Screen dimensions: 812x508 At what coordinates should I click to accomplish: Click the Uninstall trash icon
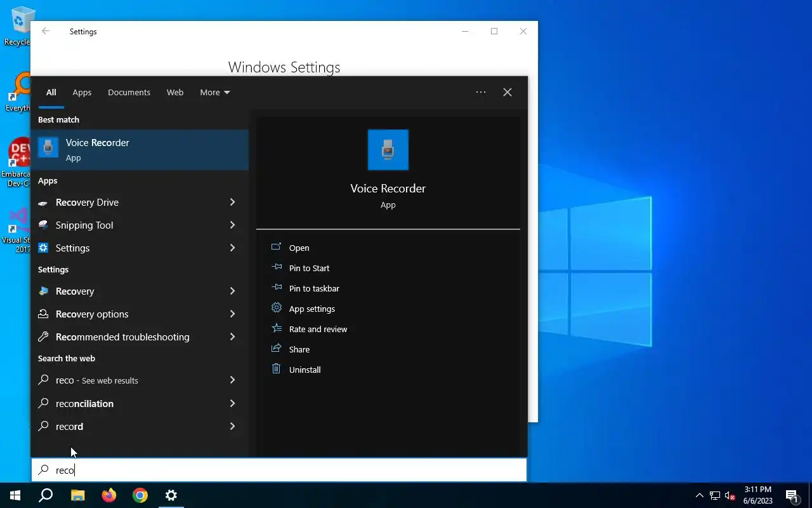276,368
